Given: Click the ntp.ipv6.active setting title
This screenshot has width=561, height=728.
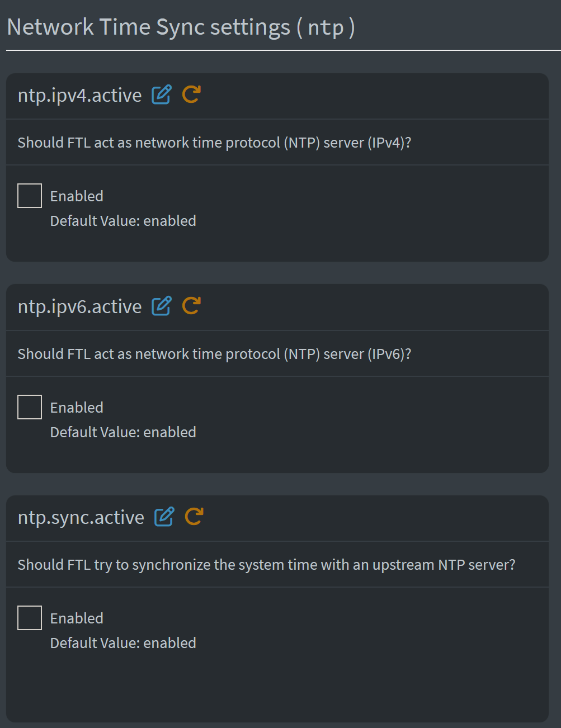Looking at the screenshot, I should click(x=79, y=307).
